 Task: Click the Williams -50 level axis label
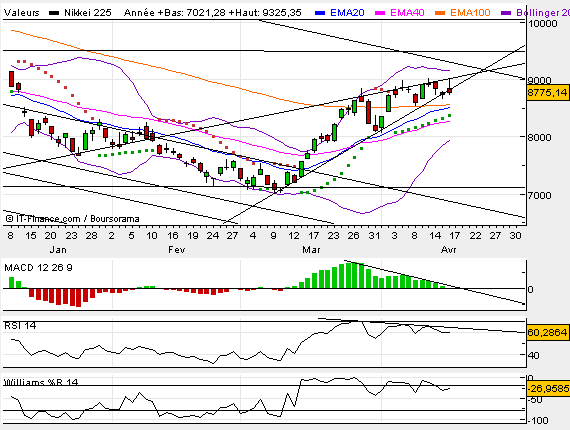[535, 400]
